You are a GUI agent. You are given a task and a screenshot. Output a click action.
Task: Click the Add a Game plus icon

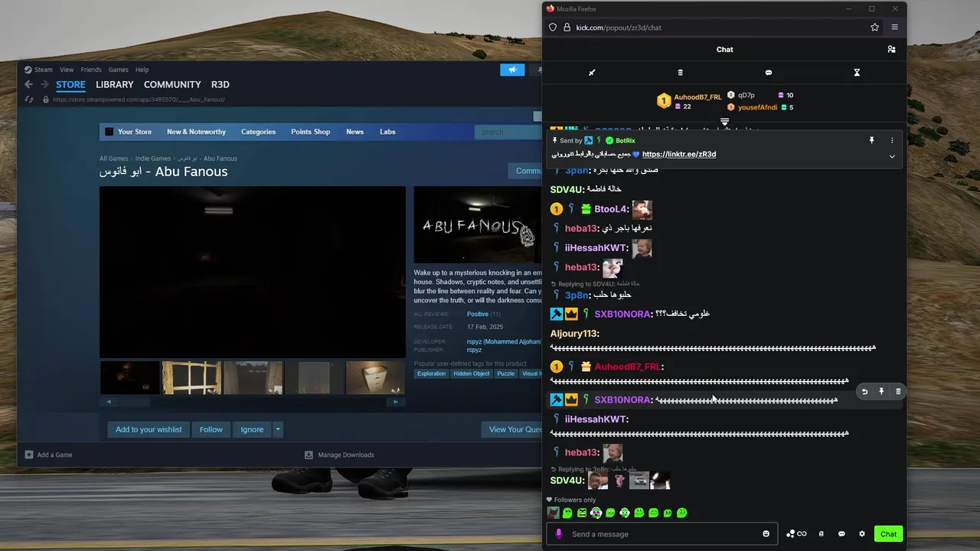click(29, 455)
